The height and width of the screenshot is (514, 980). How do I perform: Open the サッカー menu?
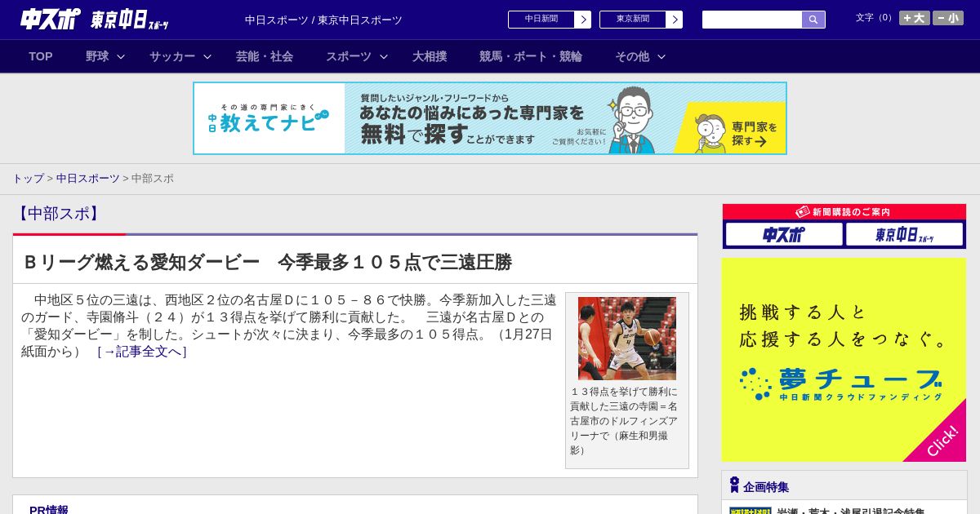pyautogui.click(x=172, y=56)
